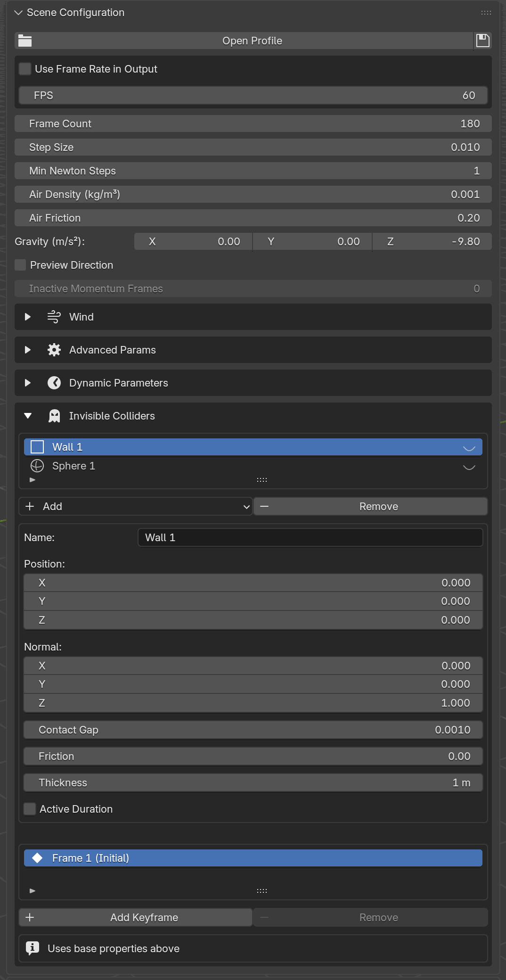The image size is (506, 980).
Task: Select the Frame 1 (Initial) keyframe entry
Action: pyautogui.click(x=253, y=858)
